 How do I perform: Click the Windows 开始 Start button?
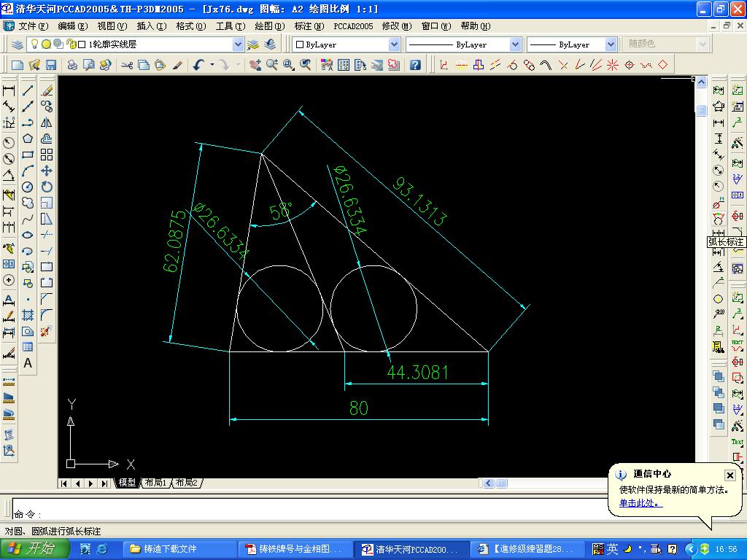[34, 549]
